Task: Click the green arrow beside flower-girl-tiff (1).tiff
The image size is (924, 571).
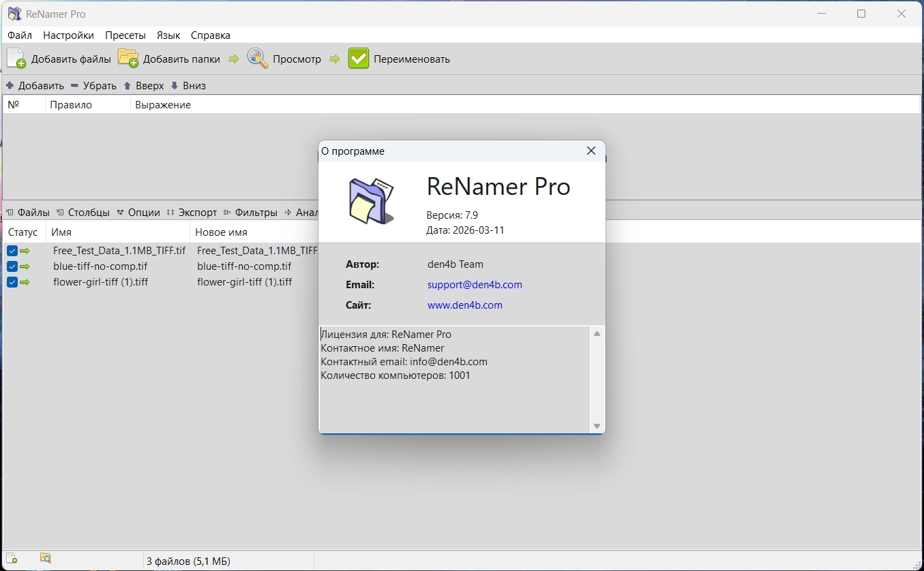Action: coord(25,282)
